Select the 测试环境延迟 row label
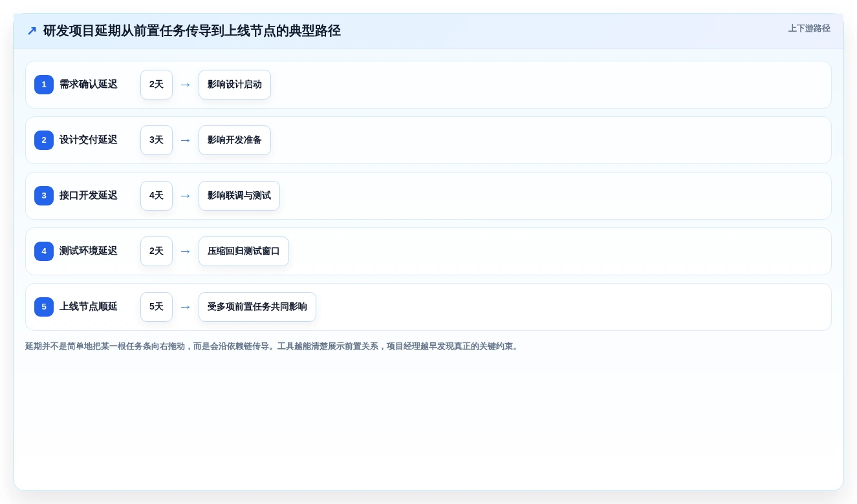Screen dimensions: 857x504 [89, 251]
